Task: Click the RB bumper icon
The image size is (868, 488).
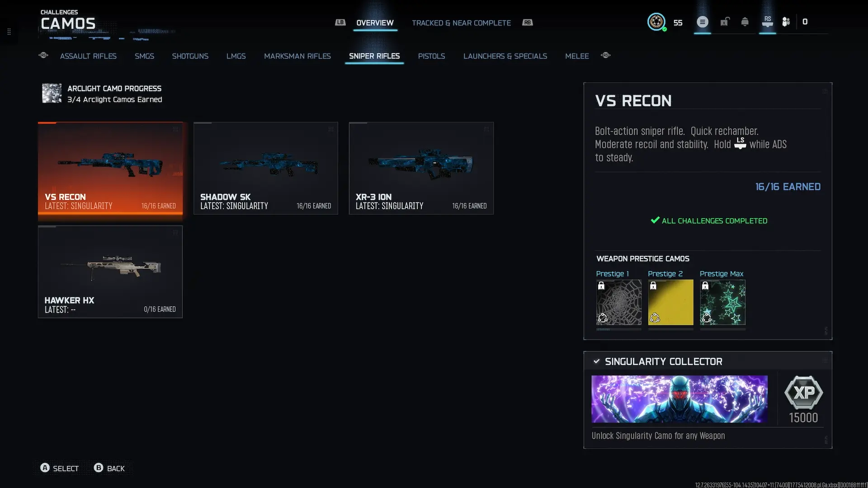Action: (528, 23)
